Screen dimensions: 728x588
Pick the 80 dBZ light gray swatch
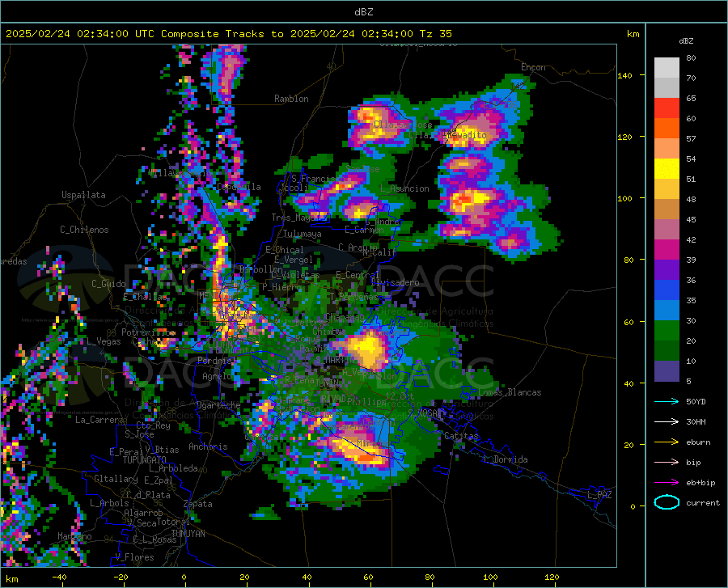667,68
